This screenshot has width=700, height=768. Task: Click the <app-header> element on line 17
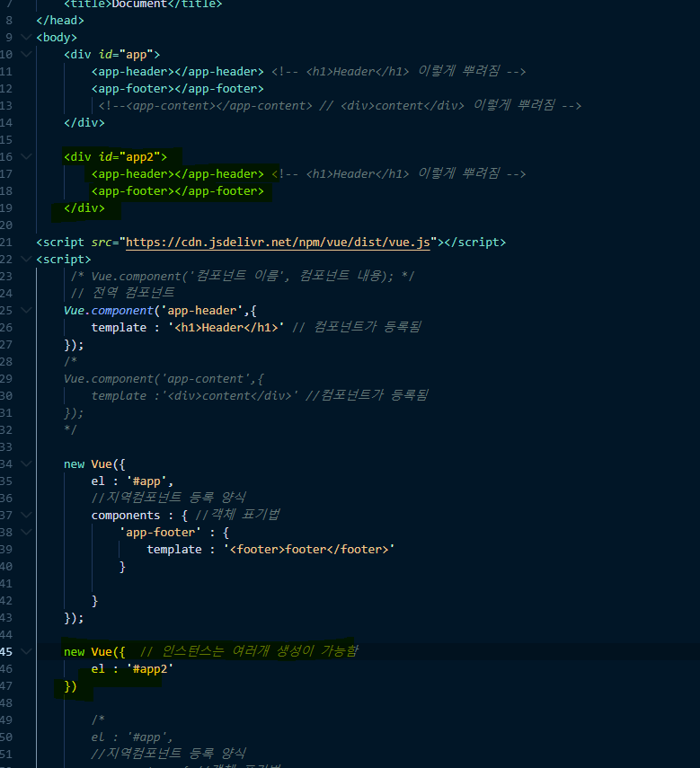pyautogui.click(x=177, y=174)
